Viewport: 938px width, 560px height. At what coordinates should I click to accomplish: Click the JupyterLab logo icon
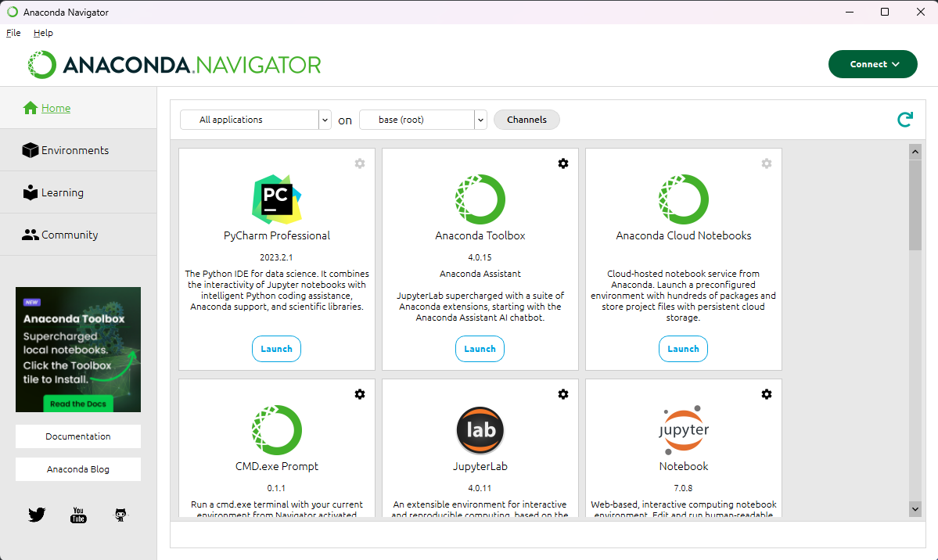point(480,430)
